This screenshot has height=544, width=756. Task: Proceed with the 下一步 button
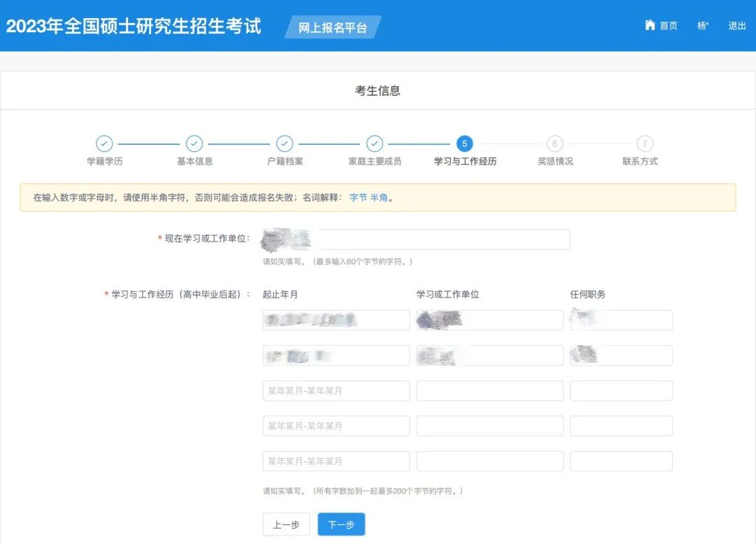[342, 524]
